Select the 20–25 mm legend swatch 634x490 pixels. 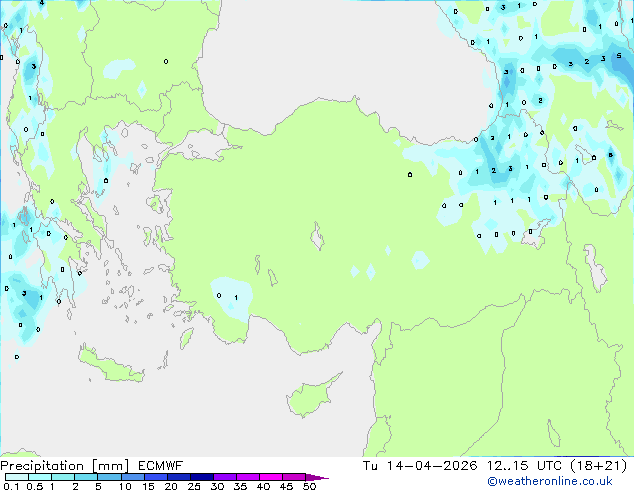(178, 477)
